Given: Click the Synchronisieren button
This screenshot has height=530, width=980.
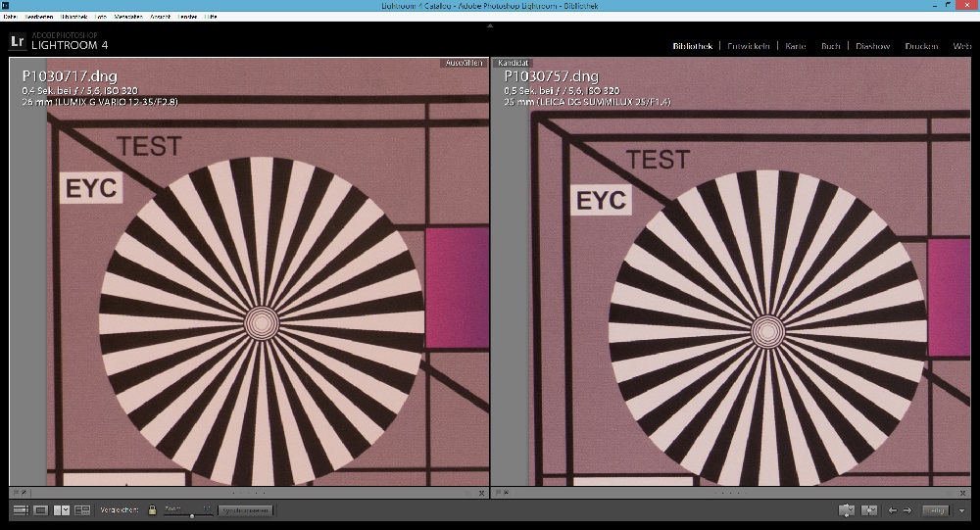Looking at the screenshot, I should (x=245, y=510).
